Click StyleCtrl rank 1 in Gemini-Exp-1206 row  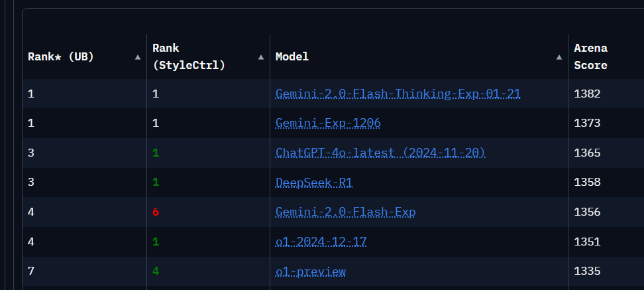156,123
